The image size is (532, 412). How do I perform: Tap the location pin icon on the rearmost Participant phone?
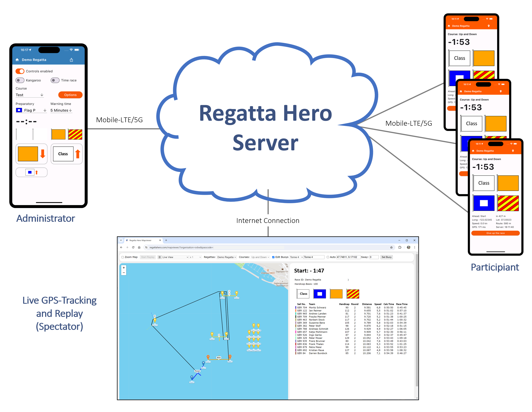489,26
